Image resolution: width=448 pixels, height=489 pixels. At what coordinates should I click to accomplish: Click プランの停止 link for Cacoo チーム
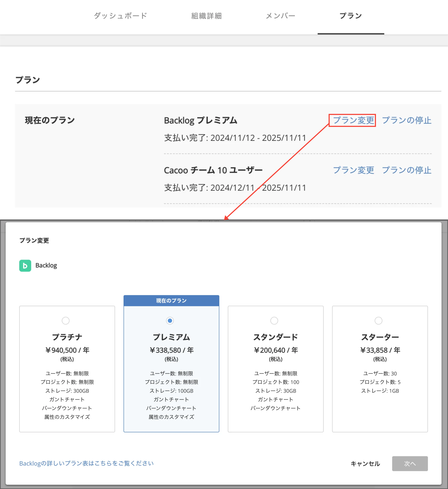coord(406,170)
